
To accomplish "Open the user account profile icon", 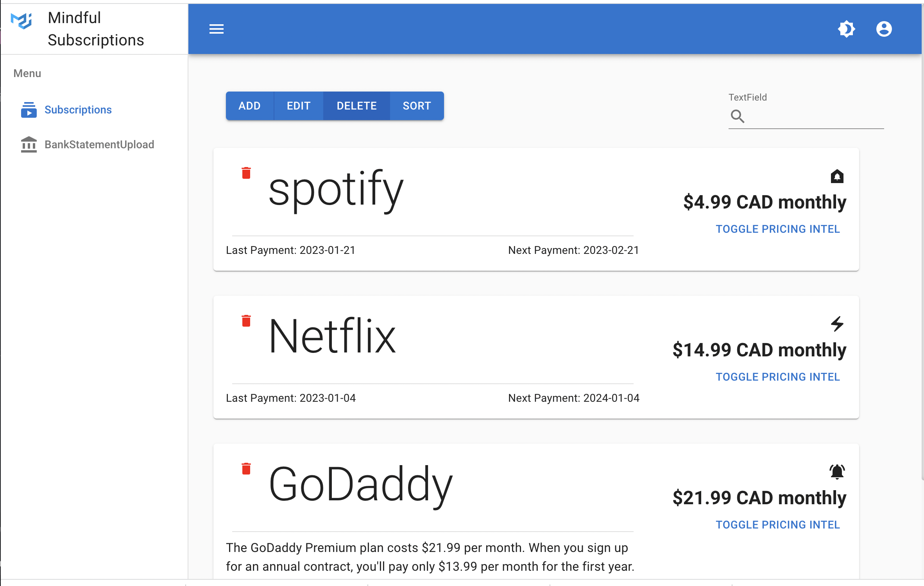I will pos(884,29).
